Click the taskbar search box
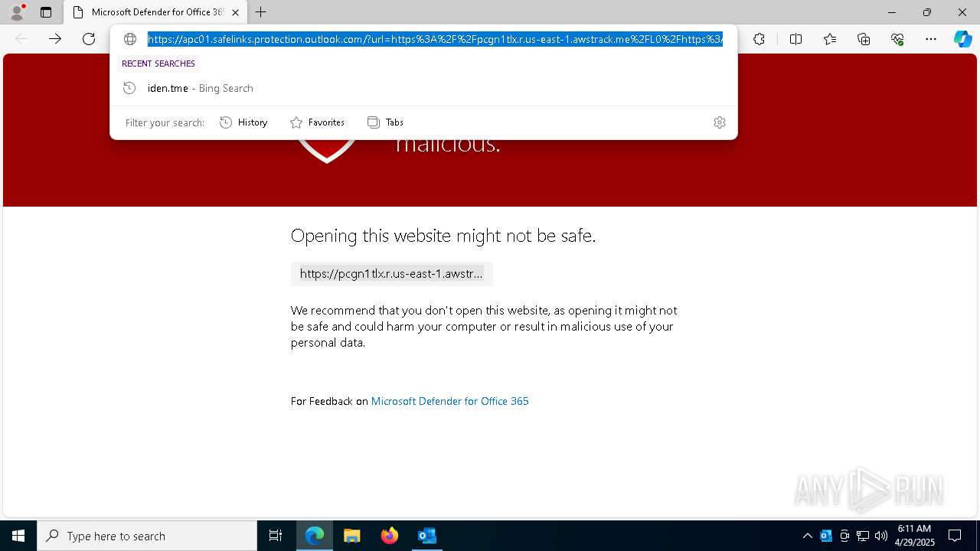The height and width of the screenshot is (551, 980). click(147, 536)
